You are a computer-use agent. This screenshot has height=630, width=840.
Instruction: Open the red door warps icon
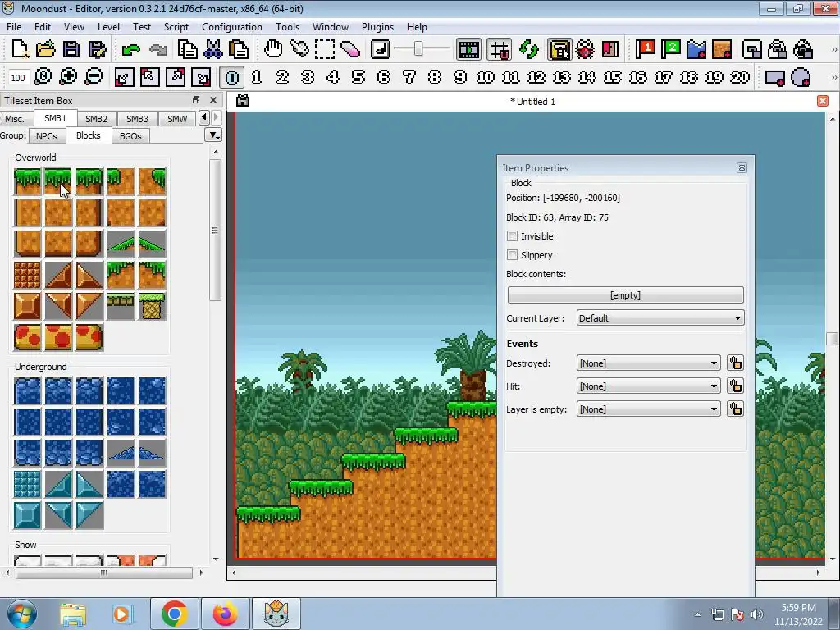[x=610, y=49]
